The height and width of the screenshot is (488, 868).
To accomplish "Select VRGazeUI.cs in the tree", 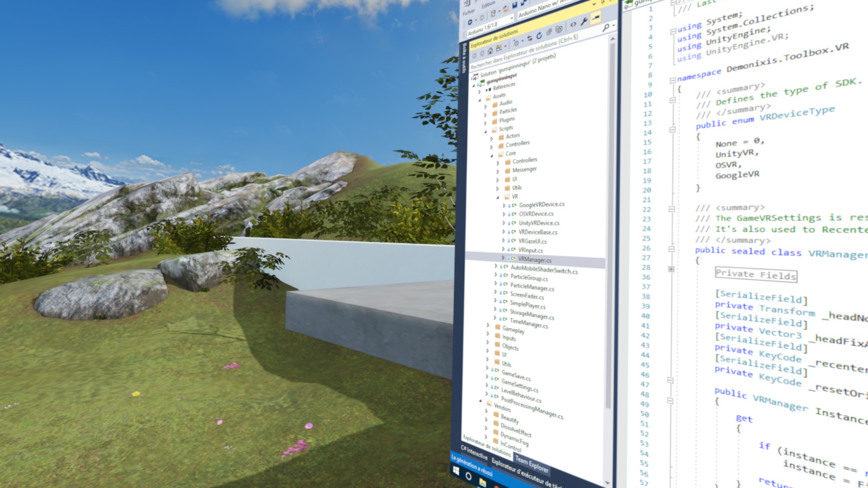I will pyautogui.click(x=533, y=241).
